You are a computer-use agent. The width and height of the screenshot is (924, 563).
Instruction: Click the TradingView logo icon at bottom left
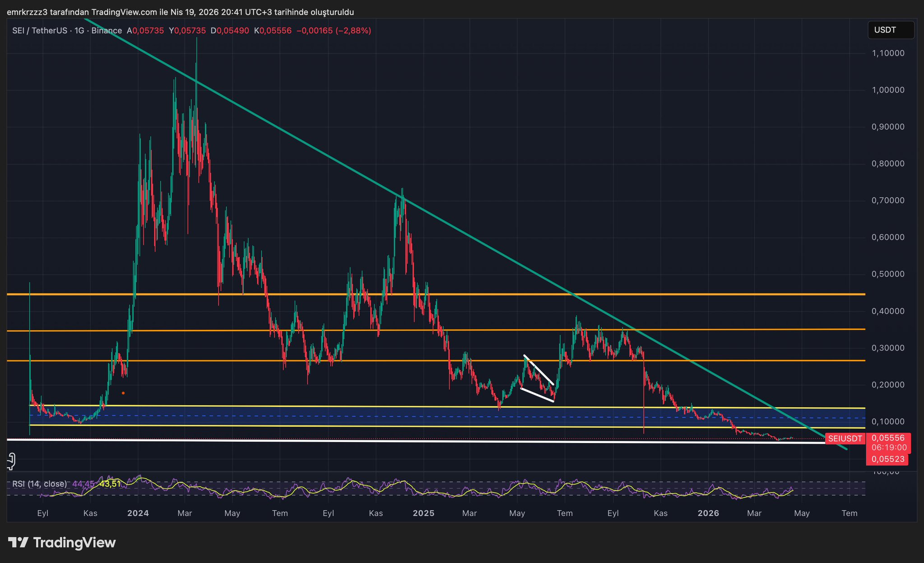pyautogui.click(x=19, y=542)
